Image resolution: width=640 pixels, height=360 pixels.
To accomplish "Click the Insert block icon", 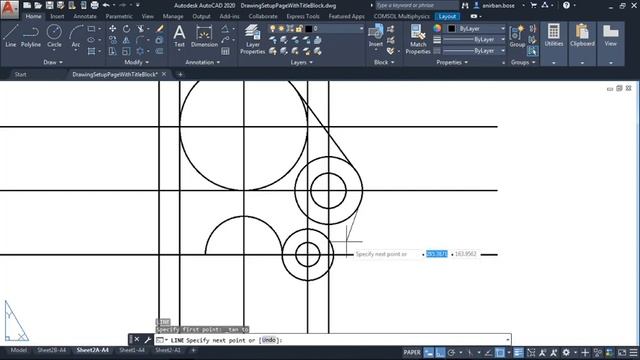I will pos(376,36).
